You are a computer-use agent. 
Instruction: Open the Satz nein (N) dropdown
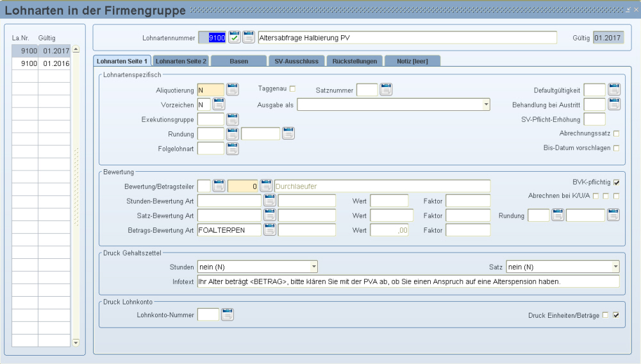pyautogui.click(x=615, y=267)
